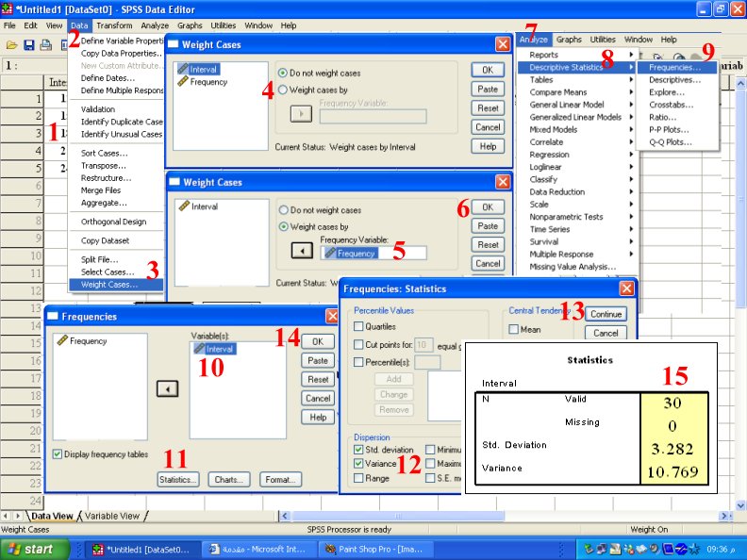Click OK in the Frequencies dialog
747x560 pixels.
318,341
